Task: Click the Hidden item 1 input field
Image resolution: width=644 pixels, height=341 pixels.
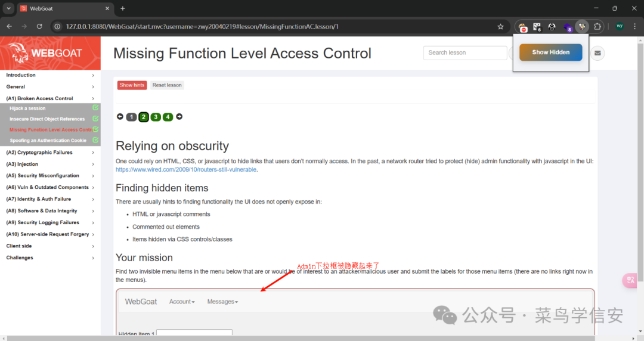Action: [194, 333]
